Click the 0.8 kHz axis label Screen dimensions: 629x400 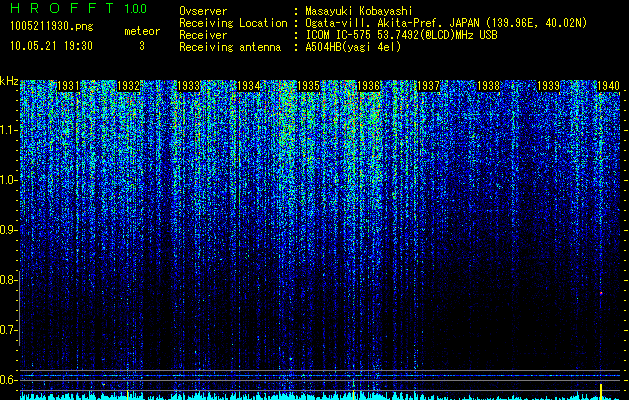click(7, 280)
